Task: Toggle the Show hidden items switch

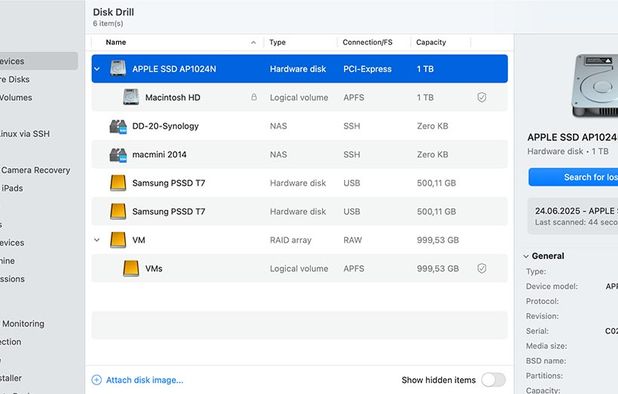Action: tap(493, 380)
